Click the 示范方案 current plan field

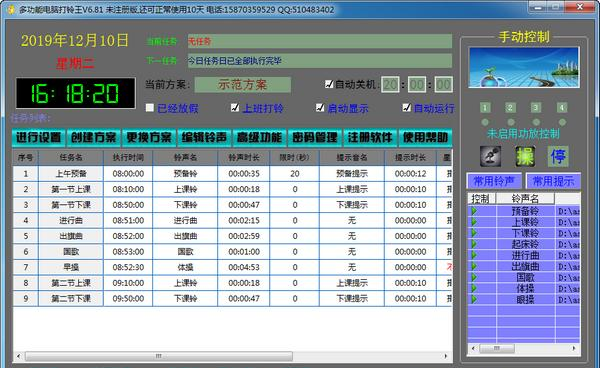point(243,85)
